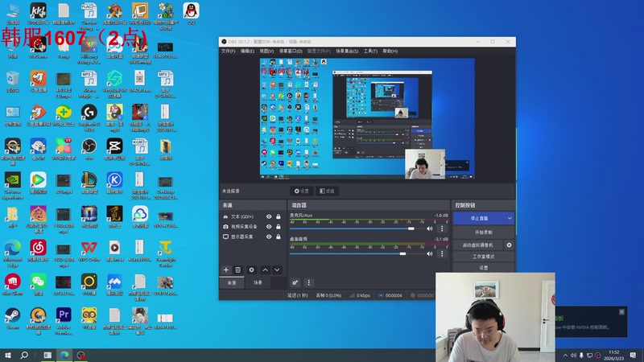Click 滤镜 filters button in source toolbar
This screenshot has width=644, height=362.
click(x=327, y=191)
